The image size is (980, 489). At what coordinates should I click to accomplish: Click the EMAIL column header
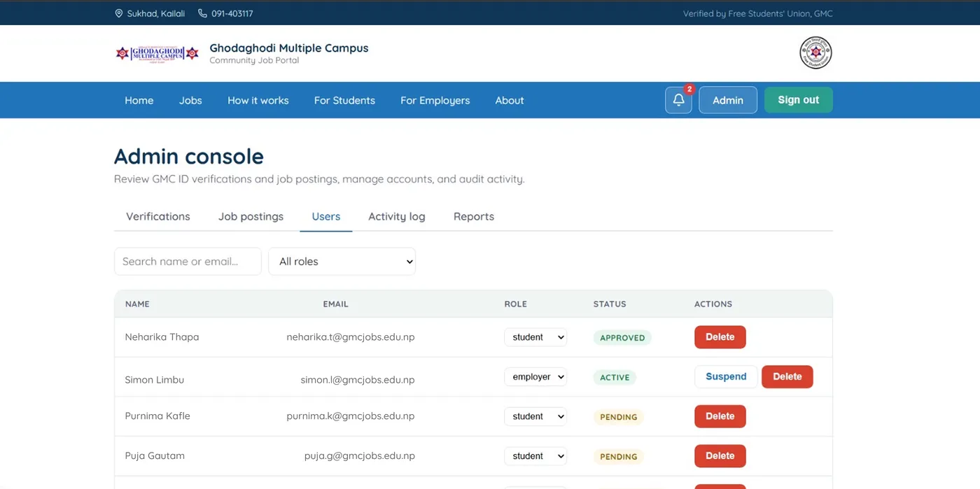(335, 304)
